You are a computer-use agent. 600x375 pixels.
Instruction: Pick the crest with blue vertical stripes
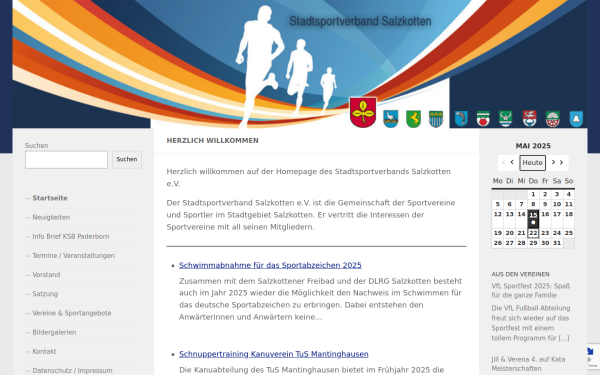coord(436,119)
